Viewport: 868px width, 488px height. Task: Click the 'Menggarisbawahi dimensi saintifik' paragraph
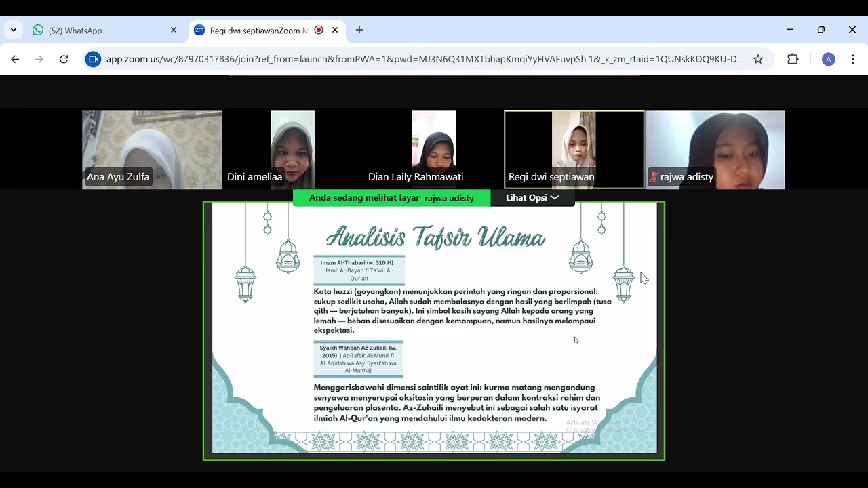456,403
